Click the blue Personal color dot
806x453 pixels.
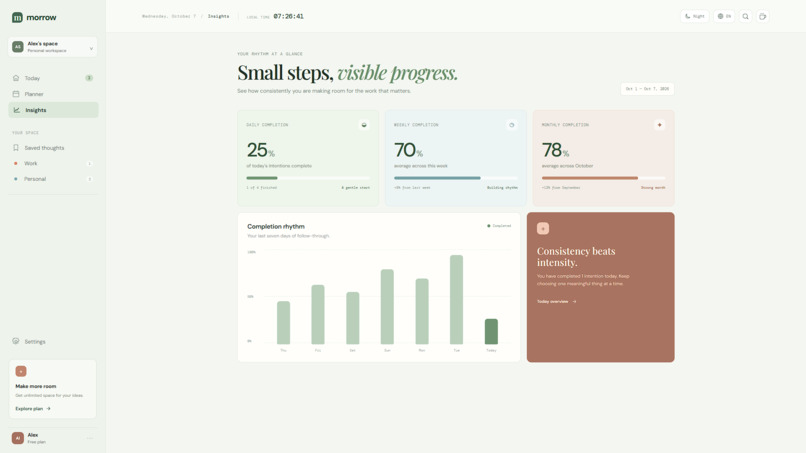click(15, 179)
